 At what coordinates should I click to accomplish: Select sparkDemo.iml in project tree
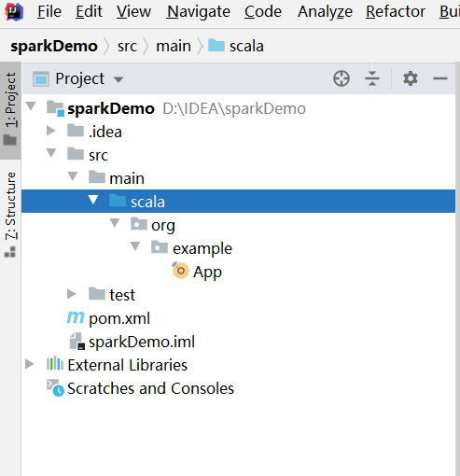(142, 342)
